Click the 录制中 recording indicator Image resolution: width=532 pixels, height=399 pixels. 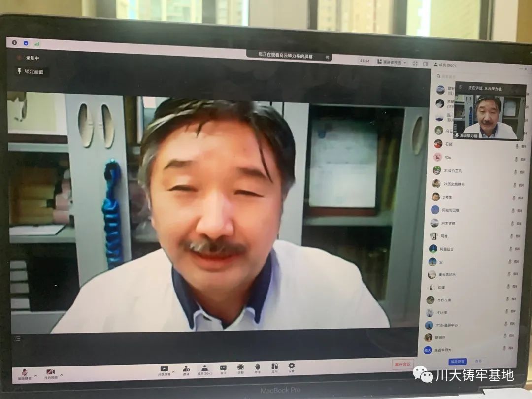pyautogui.click(x=29, y=58)
